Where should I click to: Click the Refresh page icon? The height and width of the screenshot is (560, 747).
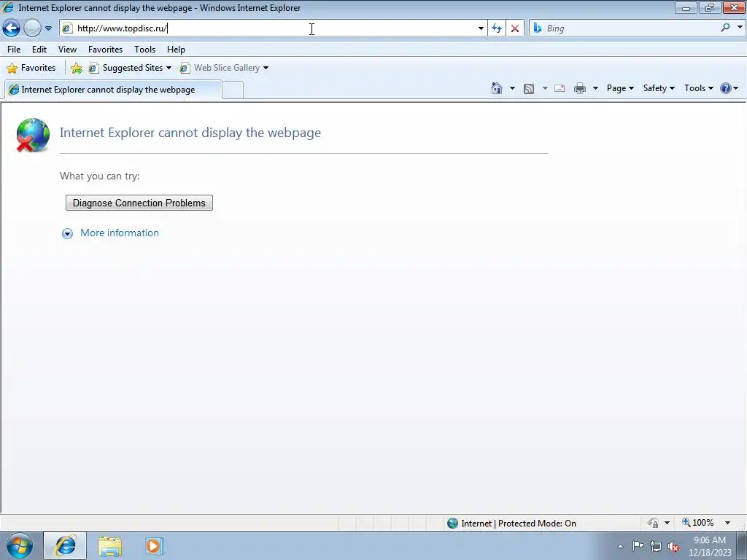(496, 28)
